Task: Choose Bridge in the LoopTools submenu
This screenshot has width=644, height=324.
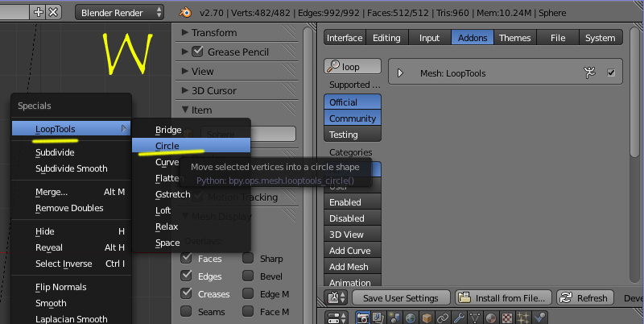Action: coord(191,130)
